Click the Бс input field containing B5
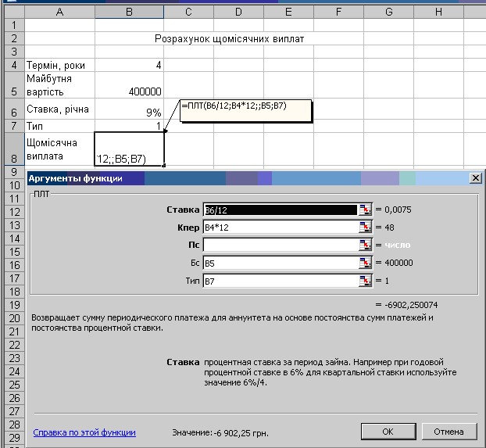Image resolution: width=486 pixels, height=448 pixels. [x=280, y=263]
